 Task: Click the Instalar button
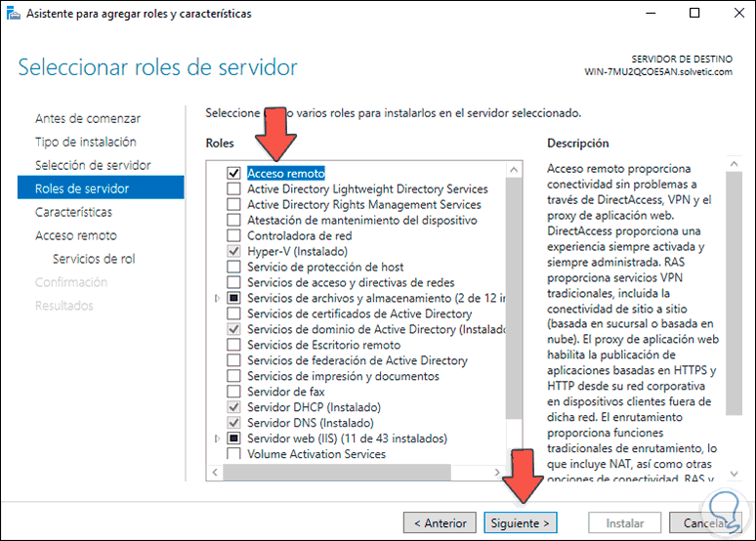(x=625, y=522)
